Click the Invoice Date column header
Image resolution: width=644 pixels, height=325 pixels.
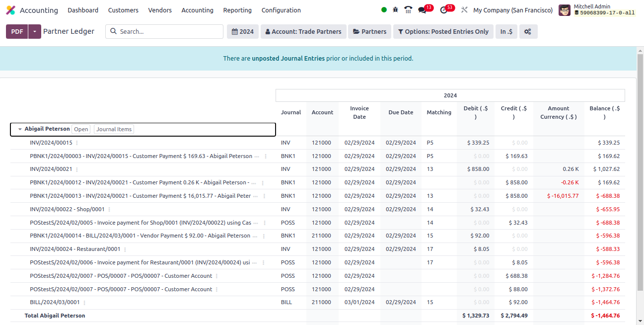pos(359,112)
